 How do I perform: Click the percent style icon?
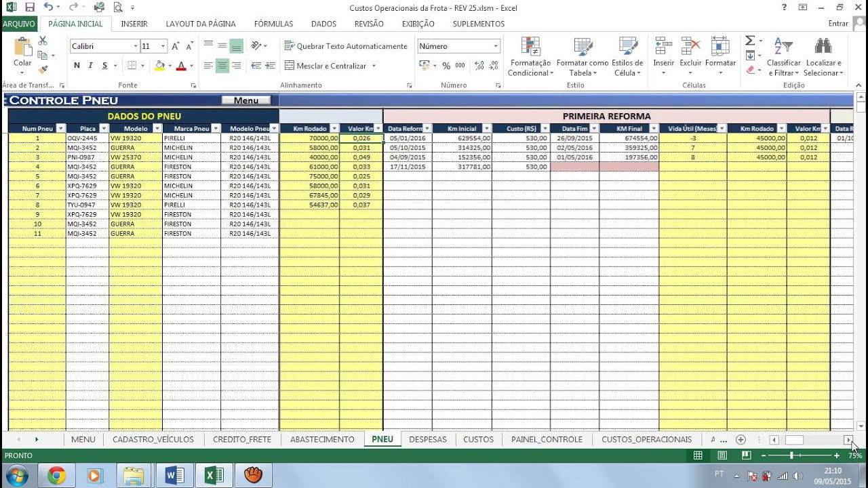click(446, 66)
